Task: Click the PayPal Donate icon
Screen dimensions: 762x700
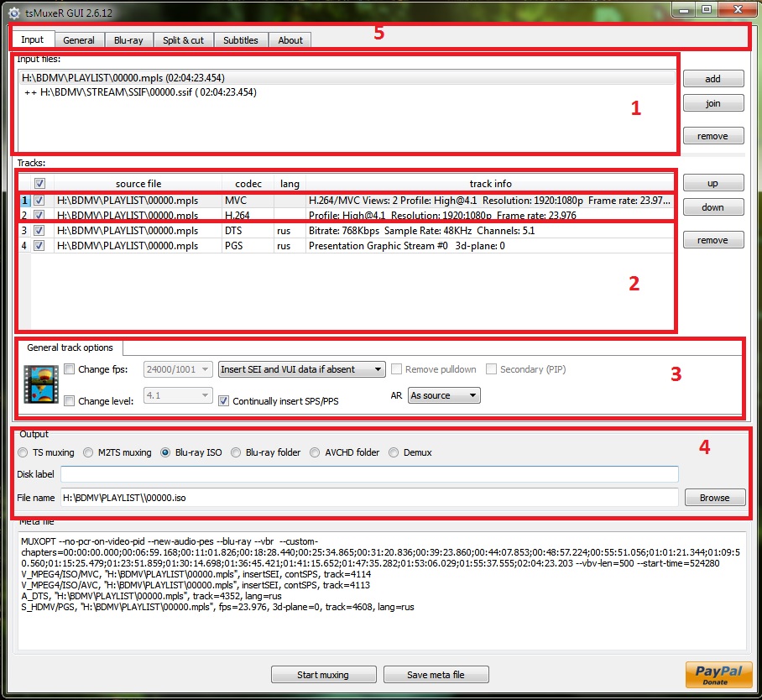Action: click(712, 674)
